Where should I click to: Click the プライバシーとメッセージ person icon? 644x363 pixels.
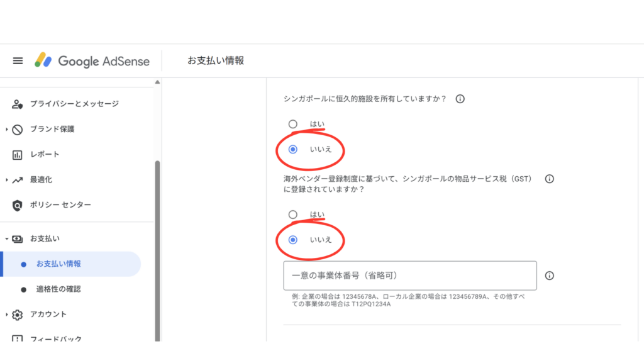[x=17, y=104]
